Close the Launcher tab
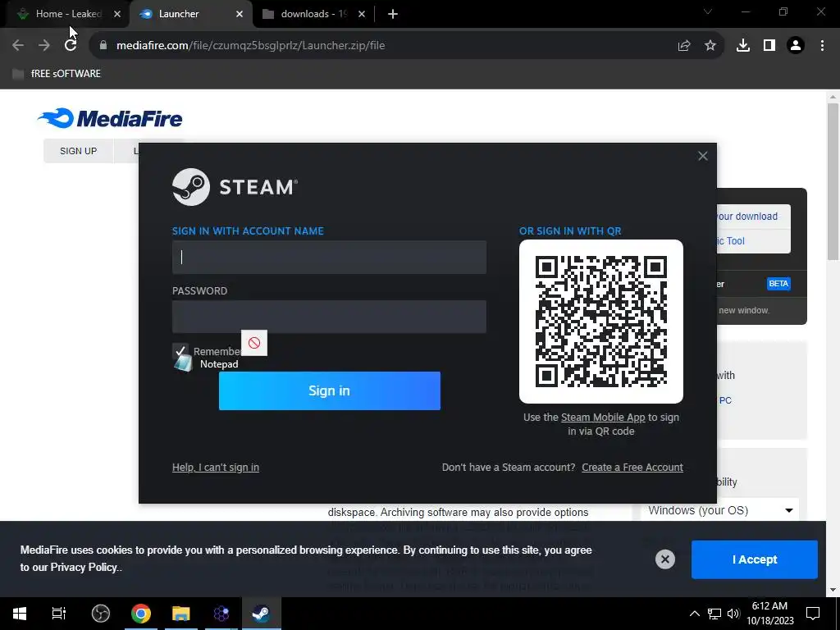 tap(240, 14)
